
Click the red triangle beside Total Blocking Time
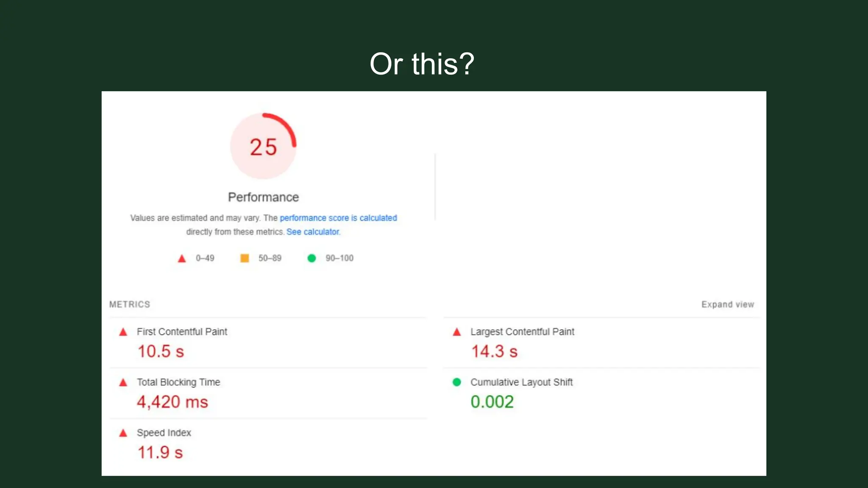[x=123, y=383]
